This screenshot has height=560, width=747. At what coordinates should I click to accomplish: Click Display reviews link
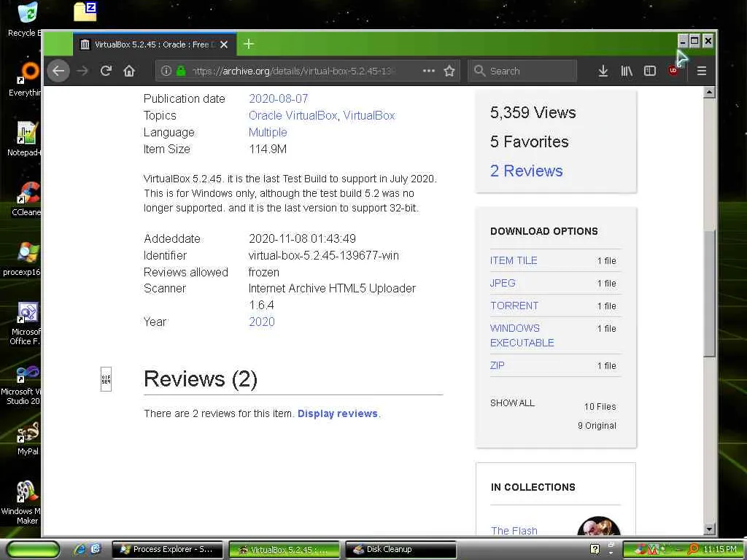[337, 413]
